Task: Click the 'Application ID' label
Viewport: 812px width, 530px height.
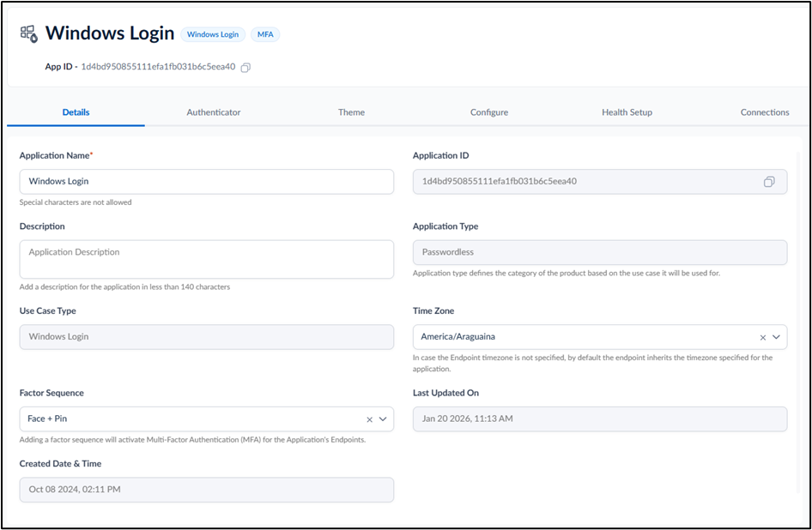Action: coord(440,155)
